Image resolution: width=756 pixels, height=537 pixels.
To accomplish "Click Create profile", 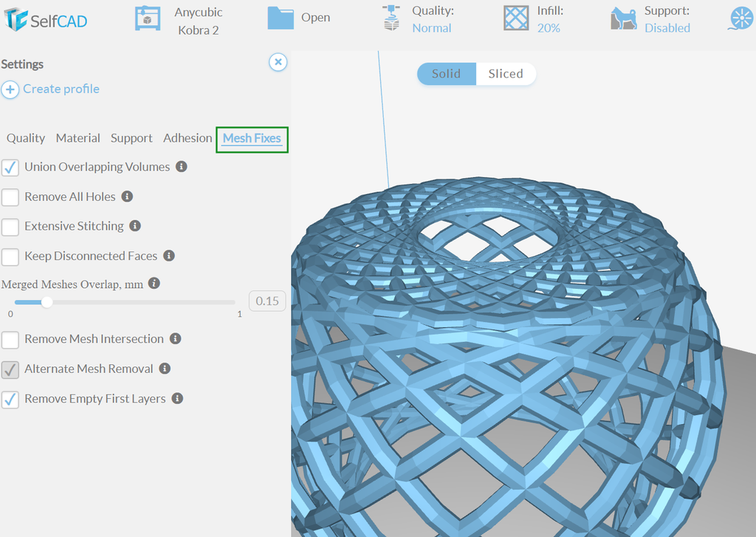I will [x=61, y=89].
